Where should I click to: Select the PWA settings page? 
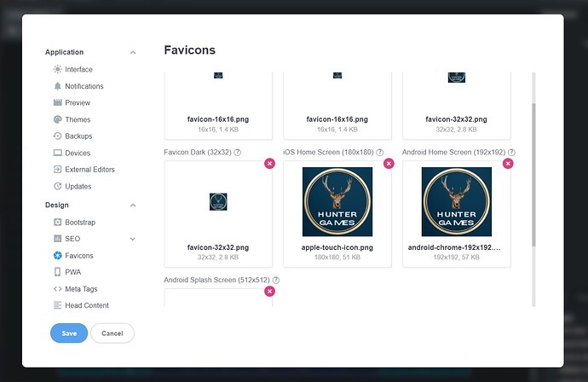72,272
